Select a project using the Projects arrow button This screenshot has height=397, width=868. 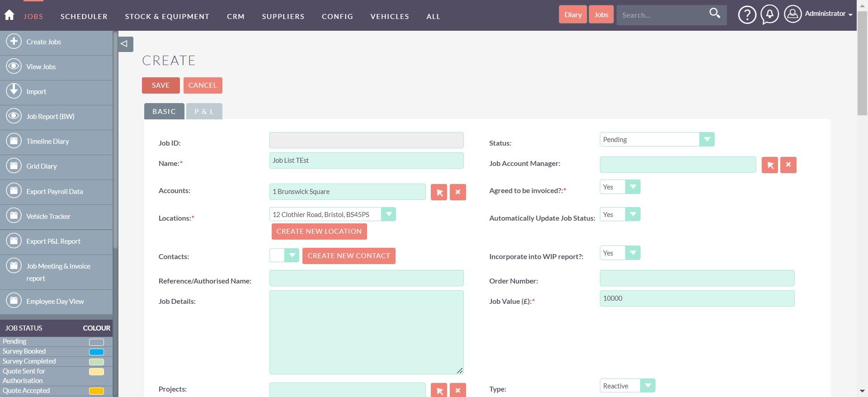tap(439, 390)
